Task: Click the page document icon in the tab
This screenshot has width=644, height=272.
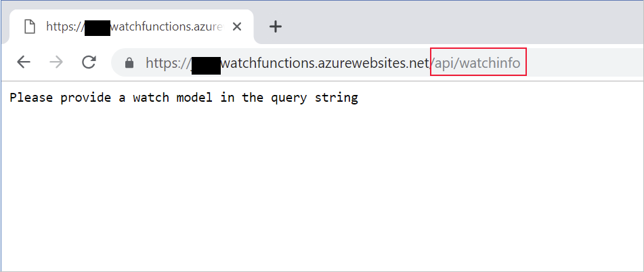Action: click(28, 27)
